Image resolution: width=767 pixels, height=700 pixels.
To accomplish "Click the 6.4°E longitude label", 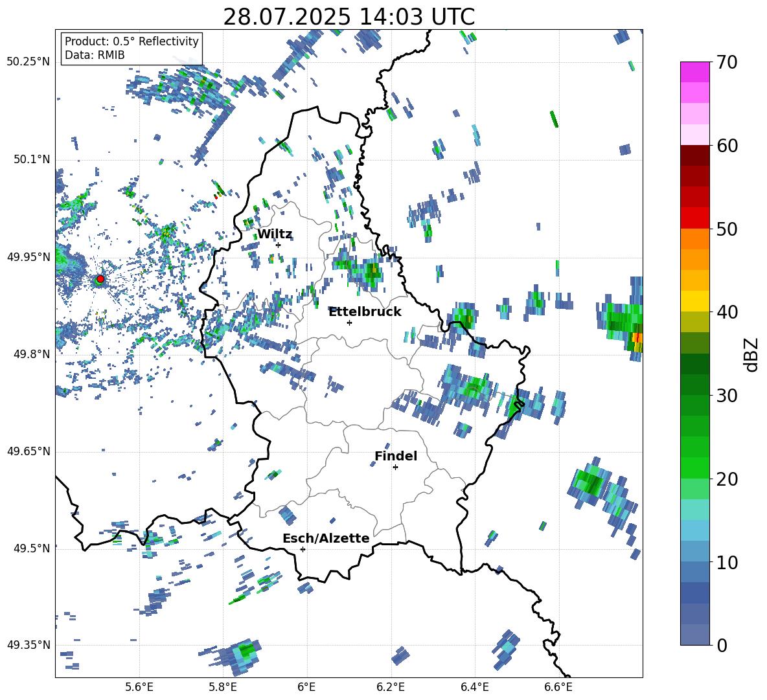I will click(x=474, y=687).
